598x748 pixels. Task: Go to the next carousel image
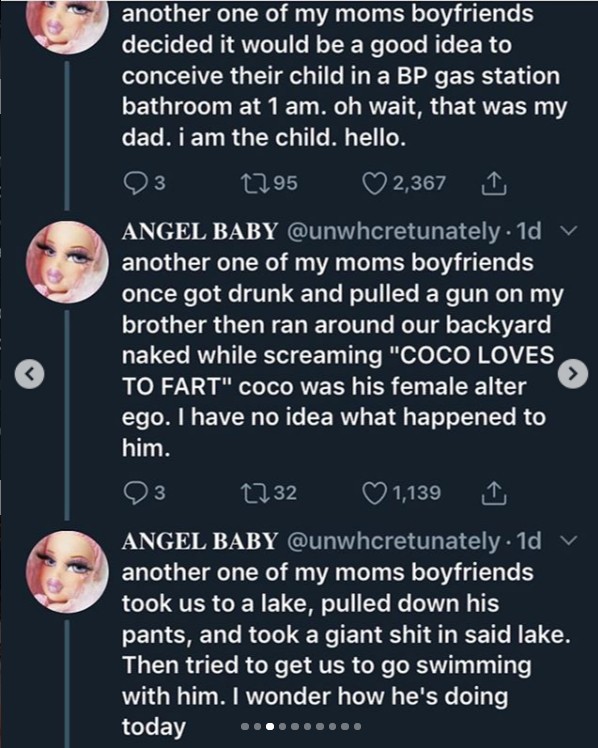coord(573,374)
